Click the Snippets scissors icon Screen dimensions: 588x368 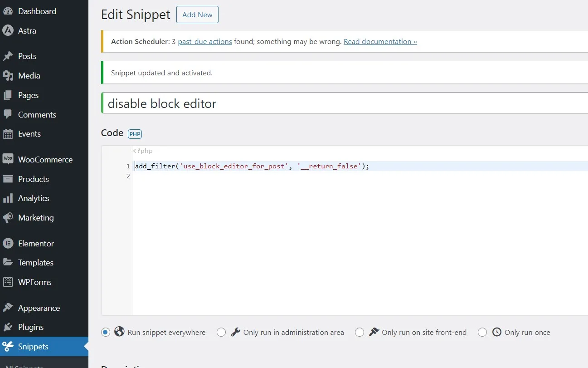(x=8, y=347)
